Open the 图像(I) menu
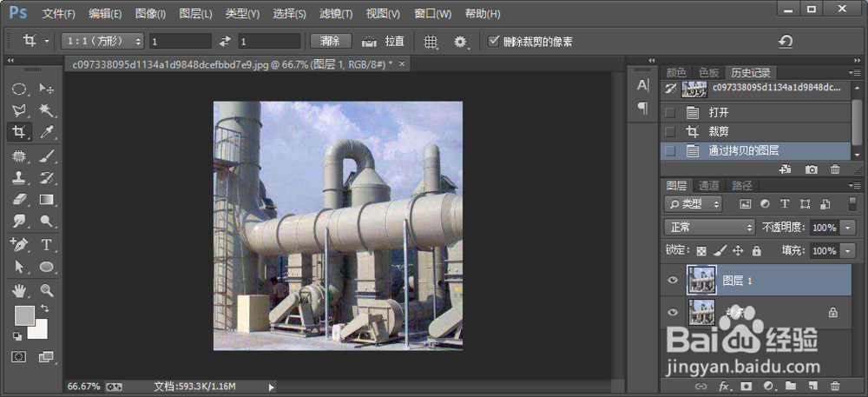This screenshot has height=397, width=868. (150, 14)
